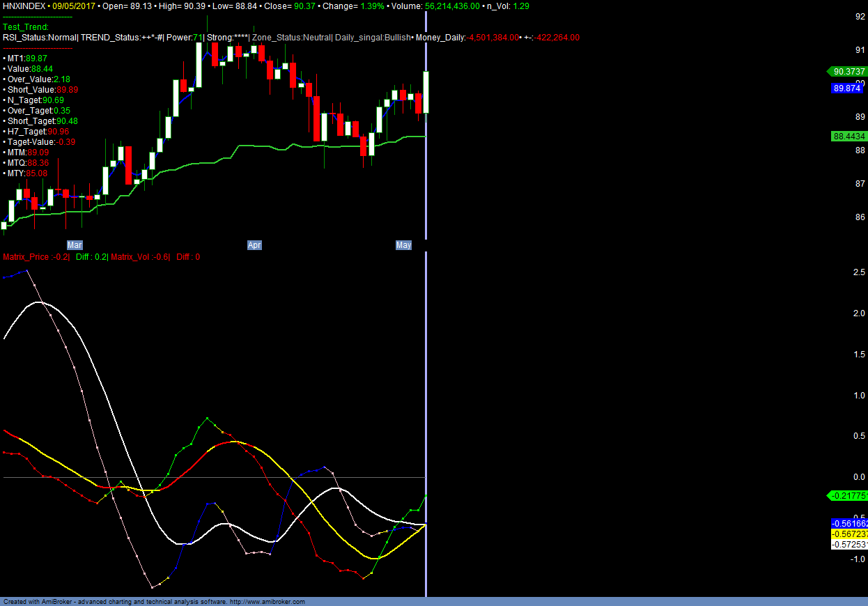
Task: Click the green 88.4434 price tag
Action: click(x=848, y=137)
